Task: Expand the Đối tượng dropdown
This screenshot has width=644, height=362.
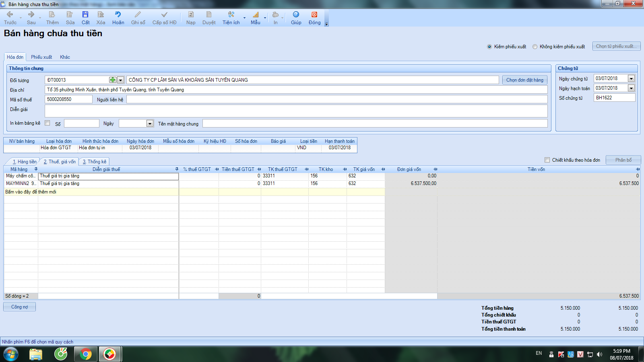Action: point(120,80)
